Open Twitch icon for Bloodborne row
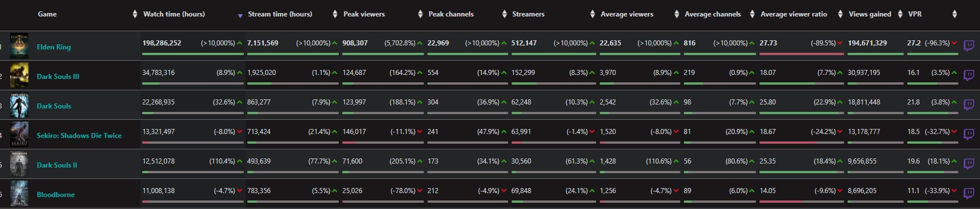The height and width of the screenshot is (209, 980). tap(969, 194)
